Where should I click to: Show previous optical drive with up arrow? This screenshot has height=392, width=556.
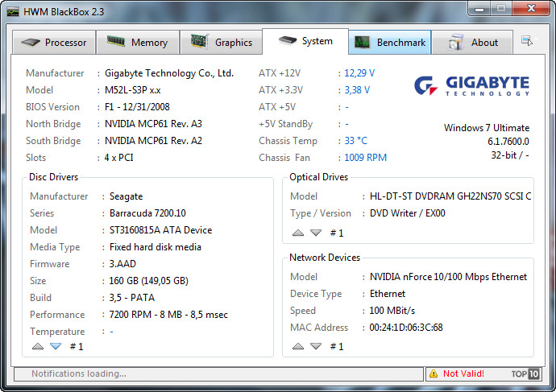tap(298, 233)
